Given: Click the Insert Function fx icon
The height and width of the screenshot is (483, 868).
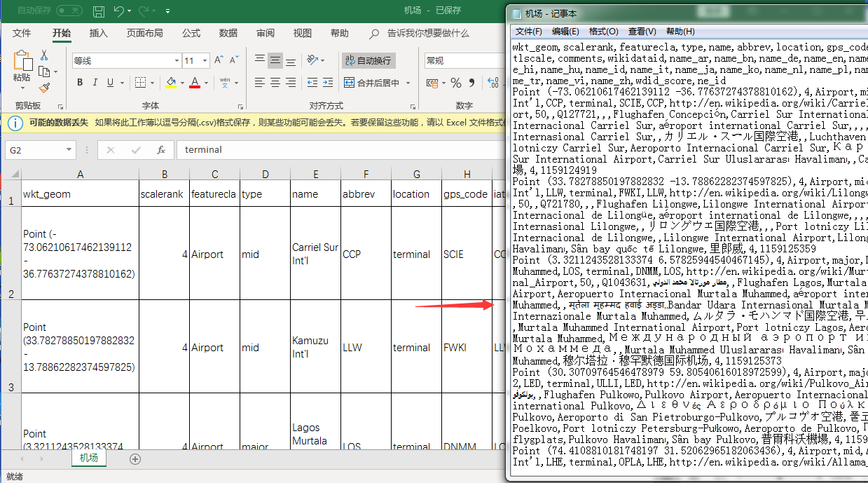Looking at the screenshot, I should [x=160, y=150].
